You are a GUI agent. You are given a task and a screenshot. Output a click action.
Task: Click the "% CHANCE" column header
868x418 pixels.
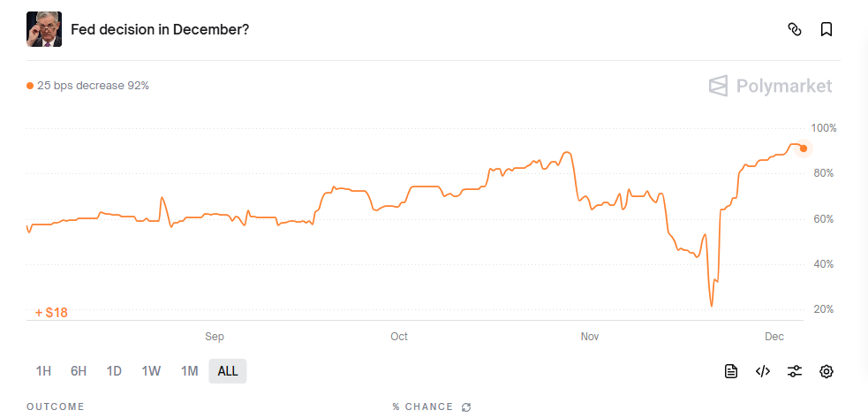pos(423,407)
